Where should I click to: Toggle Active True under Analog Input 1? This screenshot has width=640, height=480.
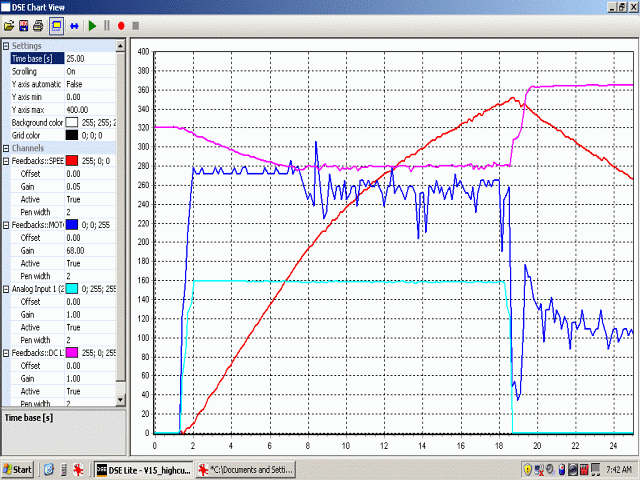(90, 327)
